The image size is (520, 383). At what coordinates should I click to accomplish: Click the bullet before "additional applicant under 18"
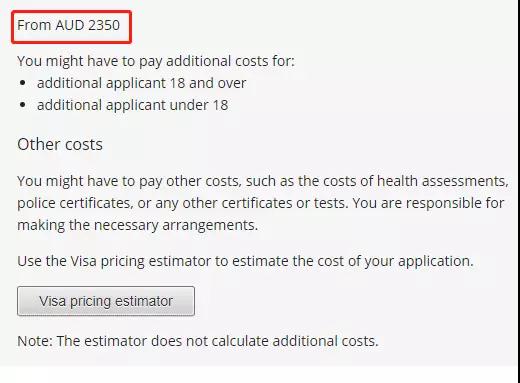point(23,105)
